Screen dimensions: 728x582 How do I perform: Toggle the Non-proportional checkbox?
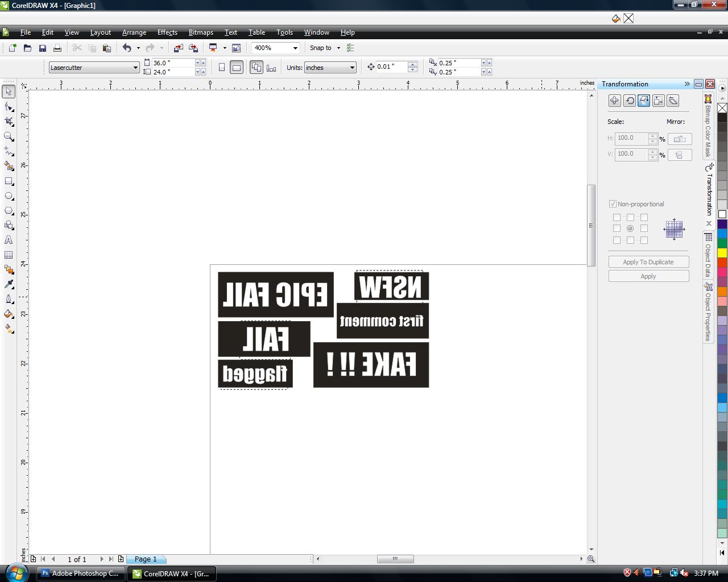(613, 204)
